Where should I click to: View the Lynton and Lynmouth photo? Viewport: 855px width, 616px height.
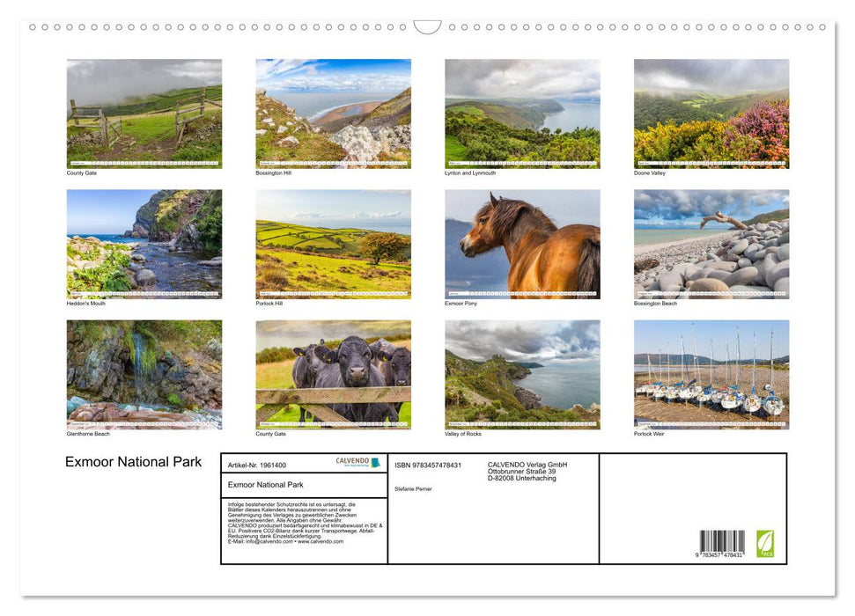coord(521,113)
